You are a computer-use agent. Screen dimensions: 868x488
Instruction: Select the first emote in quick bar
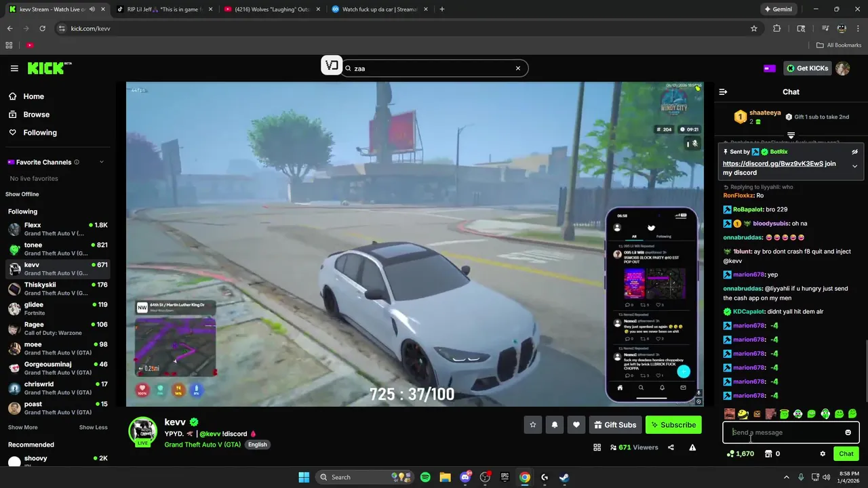point(730,414)
